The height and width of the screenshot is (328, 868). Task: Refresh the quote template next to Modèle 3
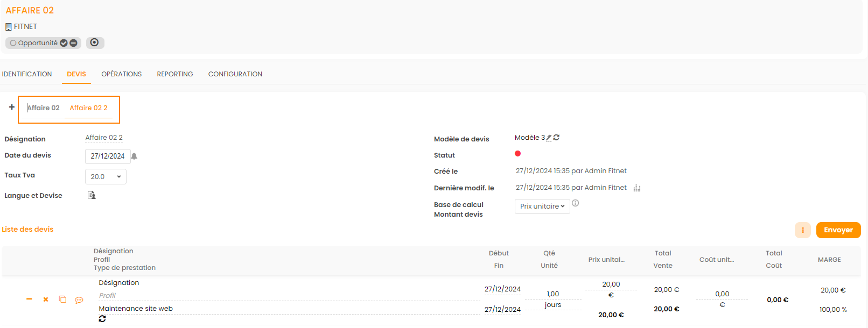click(x=556, y=138)
